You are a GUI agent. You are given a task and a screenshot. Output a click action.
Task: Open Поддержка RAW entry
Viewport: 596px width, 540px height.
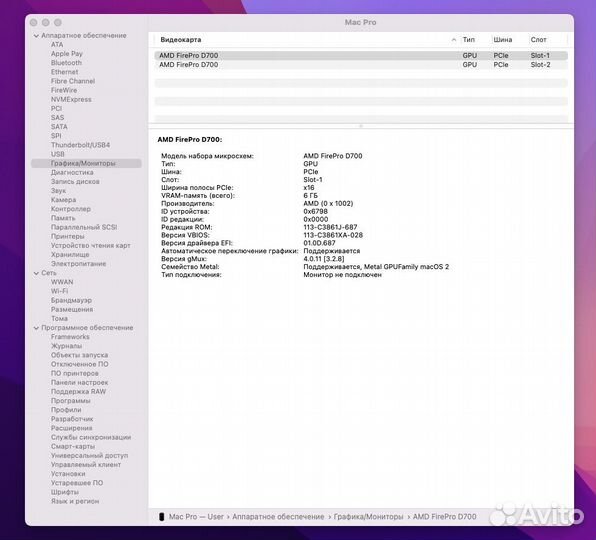point(78,391)
